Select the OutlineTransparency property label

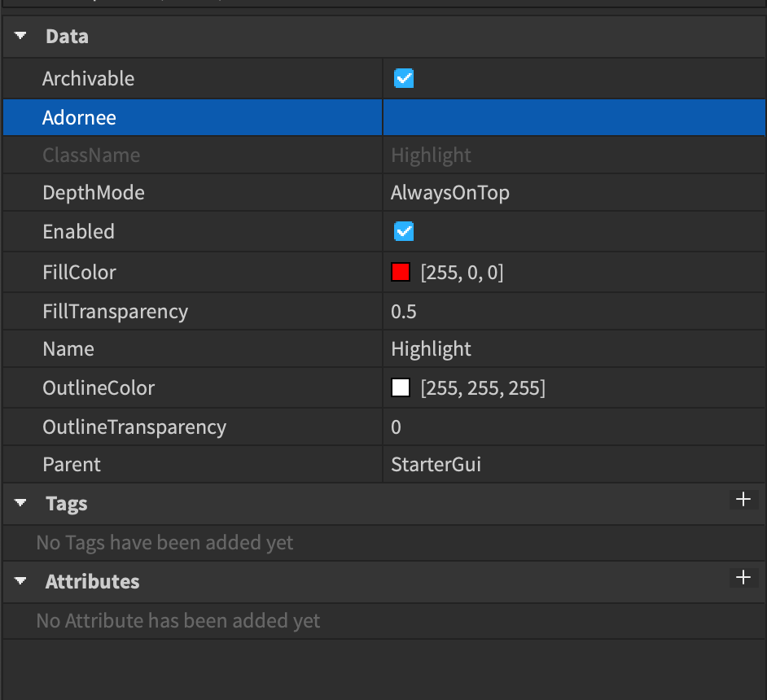pyautogui.click(x=134, y=427)
